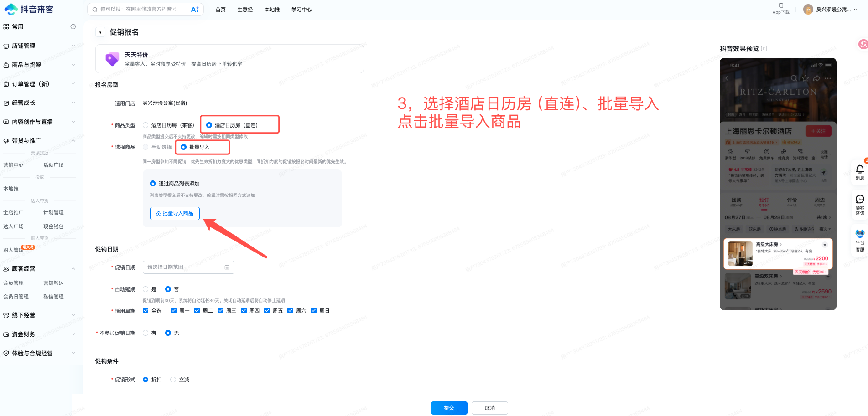Click the 订单管理 sidebar icon
Viewport: 868px width, 416px height.
[6, 84]
